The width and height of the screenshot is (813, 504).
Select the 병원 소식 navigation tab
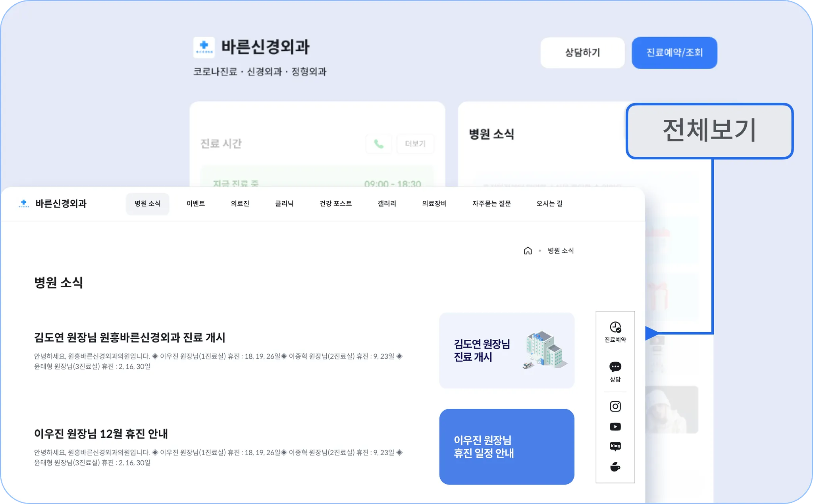pyautogui.click(x=147, y=204)
